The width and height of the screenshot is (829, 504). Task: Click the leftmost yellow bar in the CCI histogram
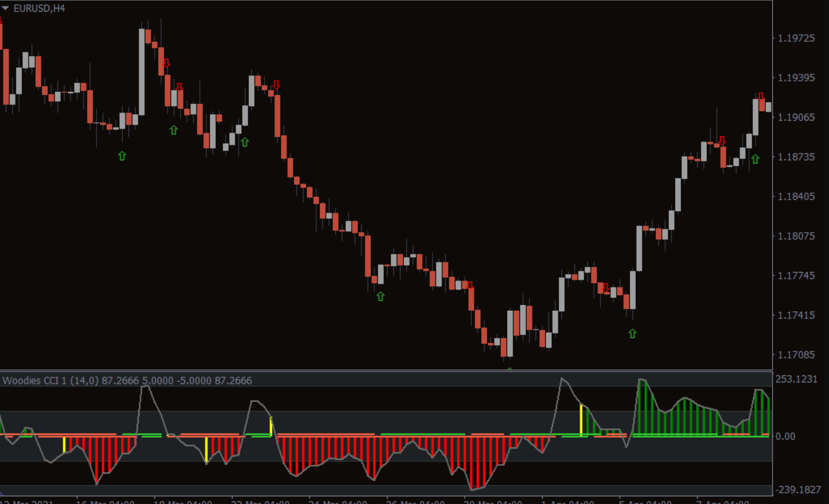pos(64,445)
